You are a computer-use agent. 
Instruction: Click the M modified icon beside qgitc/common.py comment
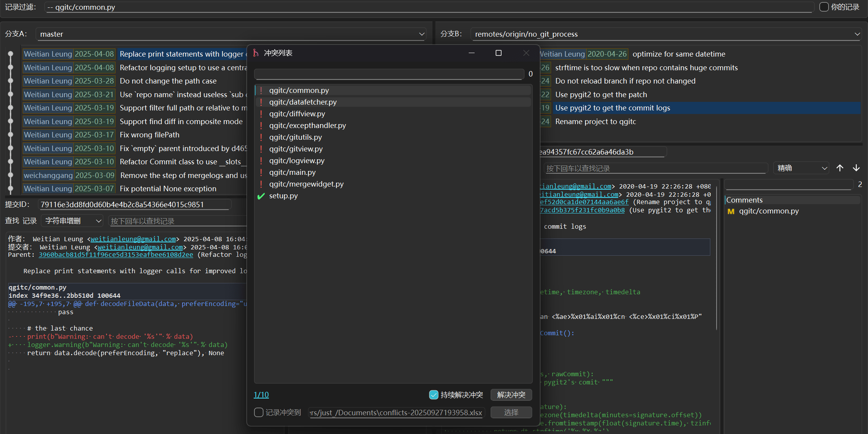coord(731,211)
